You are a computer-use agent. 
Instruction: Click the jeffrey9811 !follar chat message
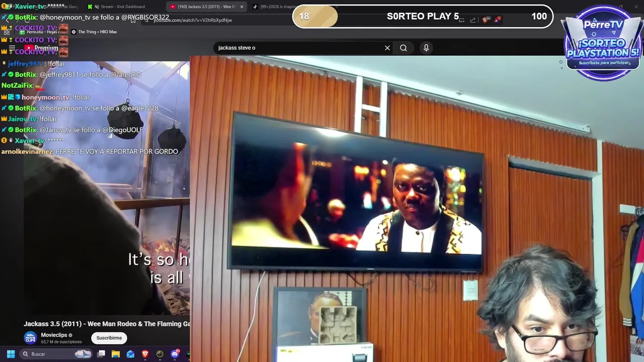point(34,64)
